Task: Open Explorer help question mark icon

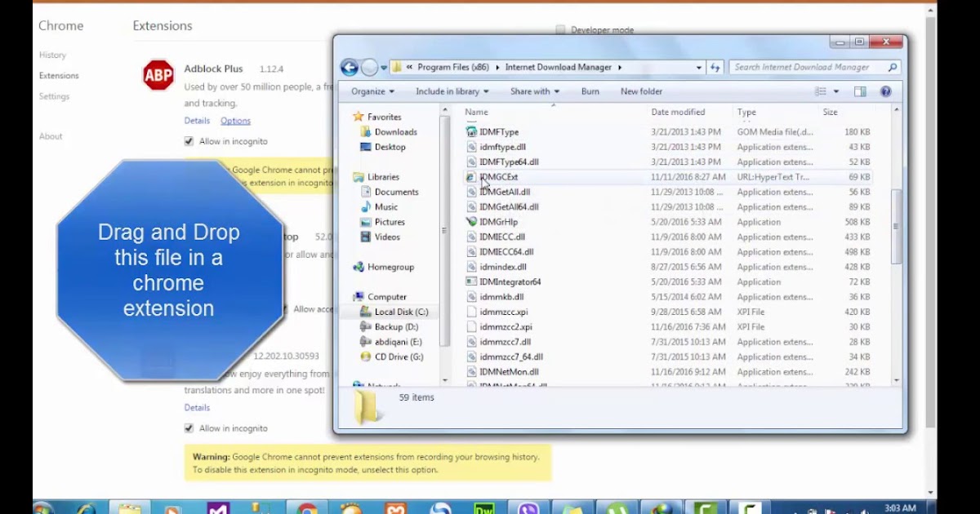Action: coord(886,91)
